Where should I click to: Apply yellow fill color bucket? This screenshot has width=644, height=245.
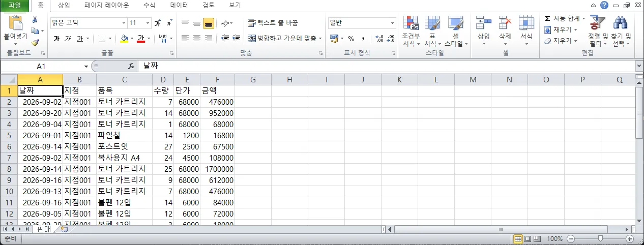(x=124, y=39)
